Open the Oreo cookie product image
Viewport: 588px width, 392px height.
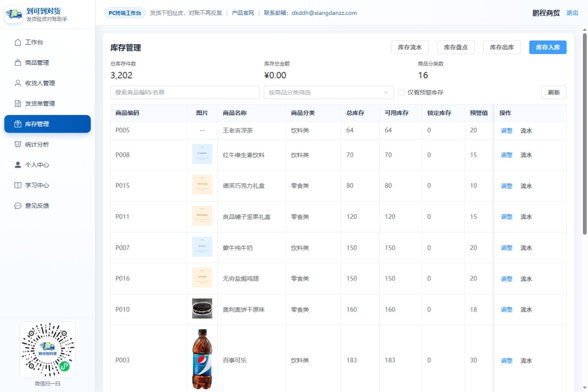coord(202,309)
